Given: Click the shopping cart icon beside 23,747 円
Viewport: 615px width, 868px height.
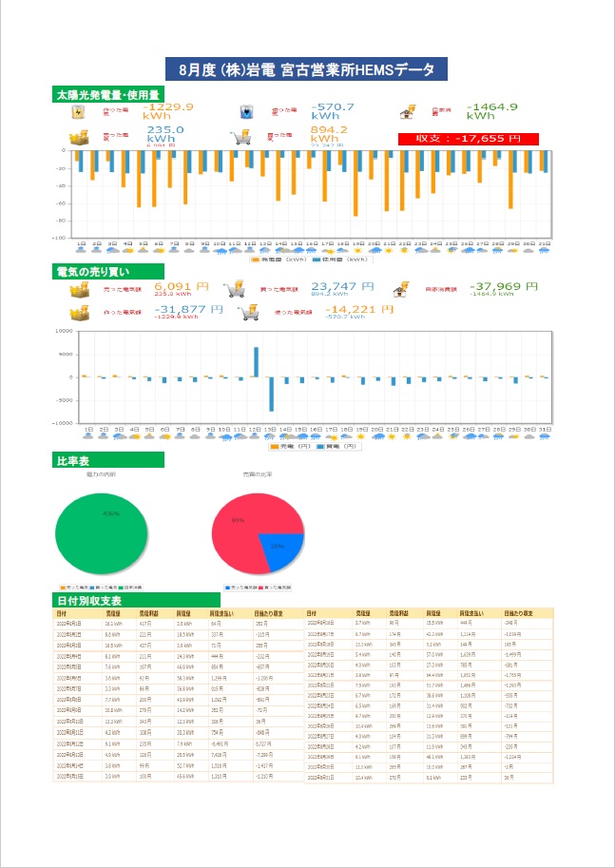Looking at the screenshot, I should pyautogui.click(x=234, y=290).
